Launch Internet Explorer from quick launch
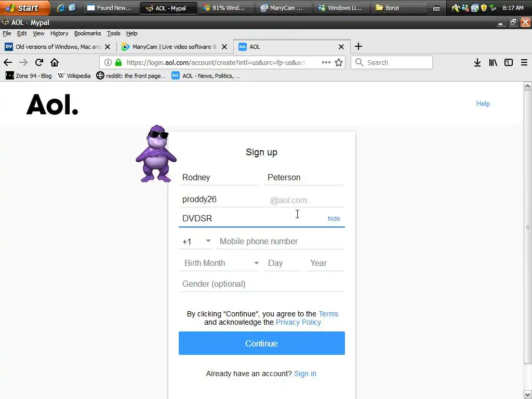Viewport: 532px width, 399px height. (x=61, y=8)
